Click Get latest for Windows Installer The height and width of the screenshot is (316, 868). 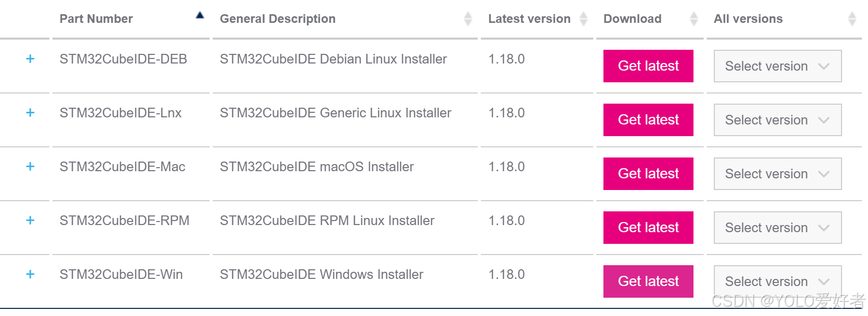click(x=648, y=281)
